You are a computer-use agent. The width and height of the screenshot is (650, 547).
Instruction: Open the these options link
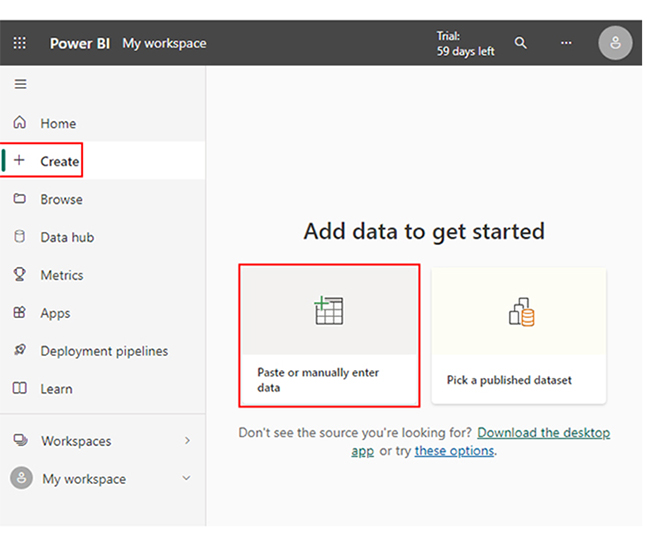pos(454,451)
